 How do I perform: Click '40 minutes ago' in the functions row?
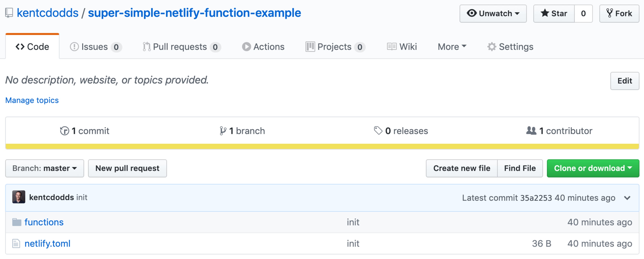(x=600, y=222)
